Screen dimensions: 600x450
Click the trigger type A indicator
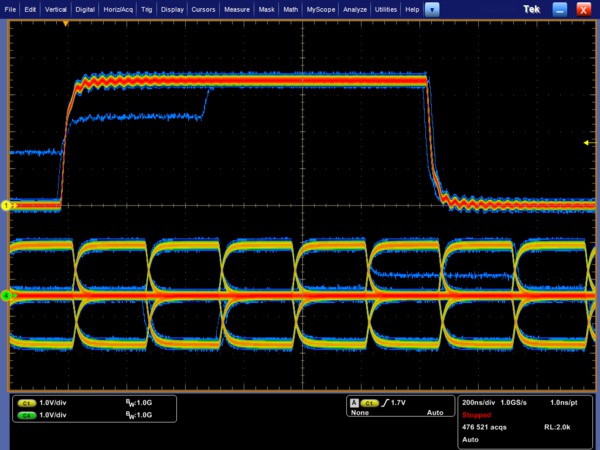[x=354, y=402]
